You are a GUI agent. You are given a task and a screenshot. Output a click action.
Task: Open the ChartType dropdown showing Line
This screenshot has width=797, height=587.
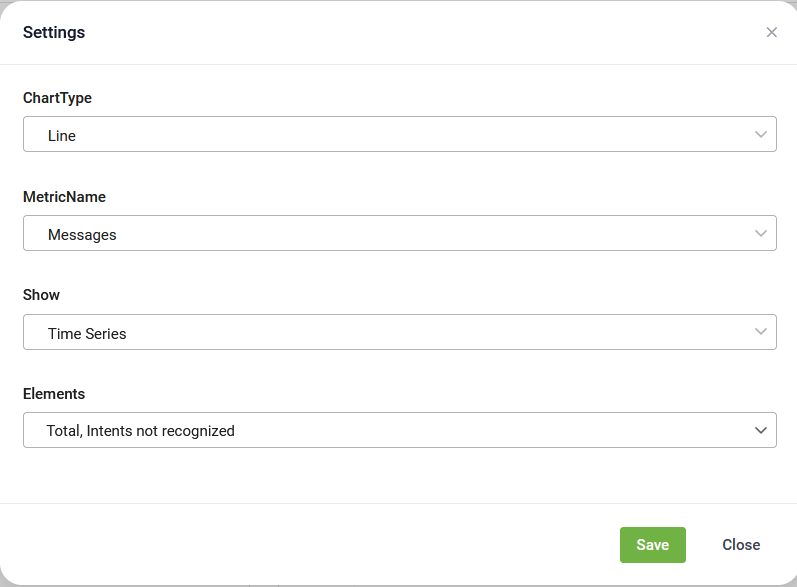(400, 134)
